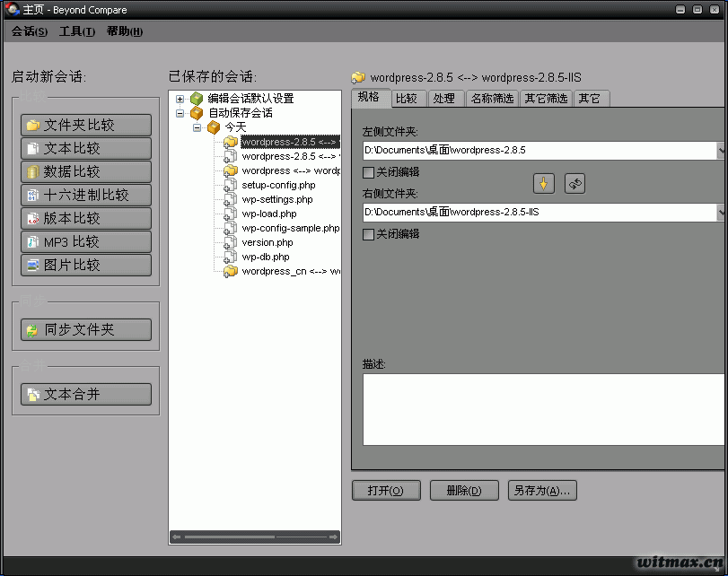This screenshot has width=728, height=576.
Task: Close the Beyond Compare window
Action: pos(715,9)
